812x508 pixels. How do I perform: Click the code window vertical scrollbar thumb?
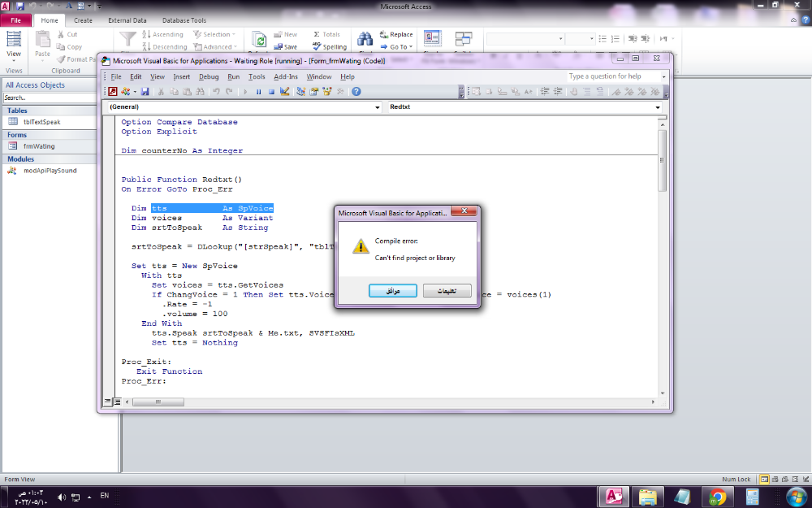(x=662, y=161)
